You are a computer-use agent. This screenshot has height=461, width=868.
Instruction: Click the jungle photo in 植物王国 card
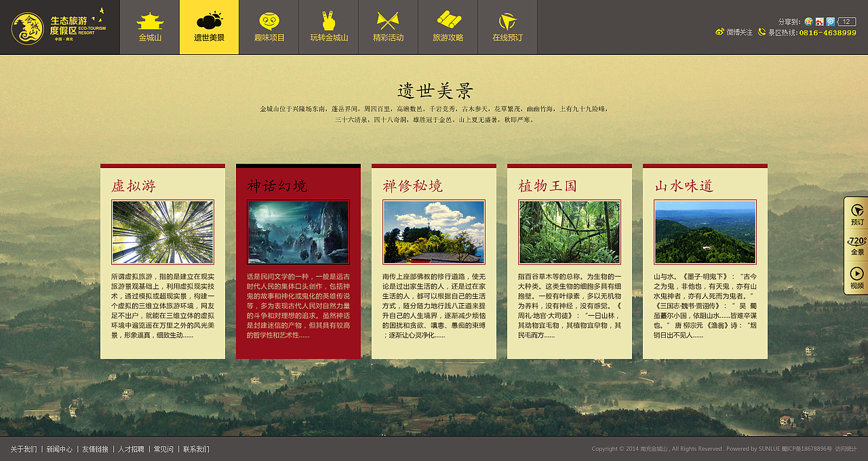point(570,230)
